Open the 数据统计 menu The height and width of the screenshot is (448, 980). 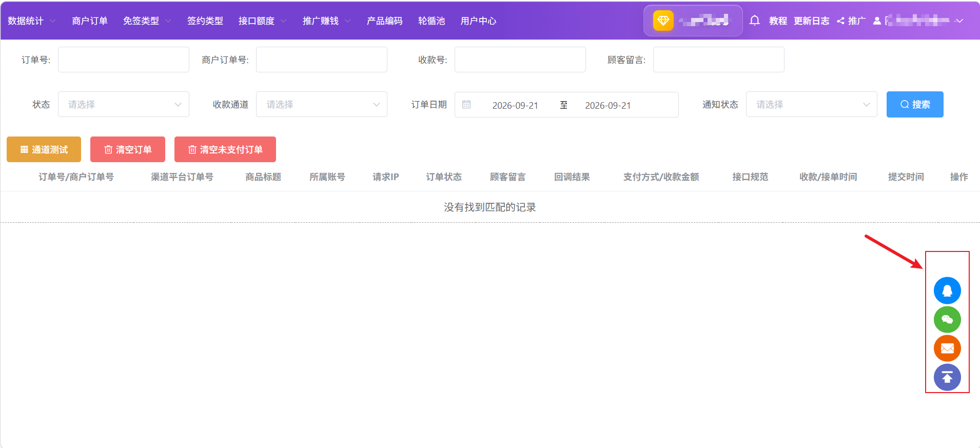[31, 21]
